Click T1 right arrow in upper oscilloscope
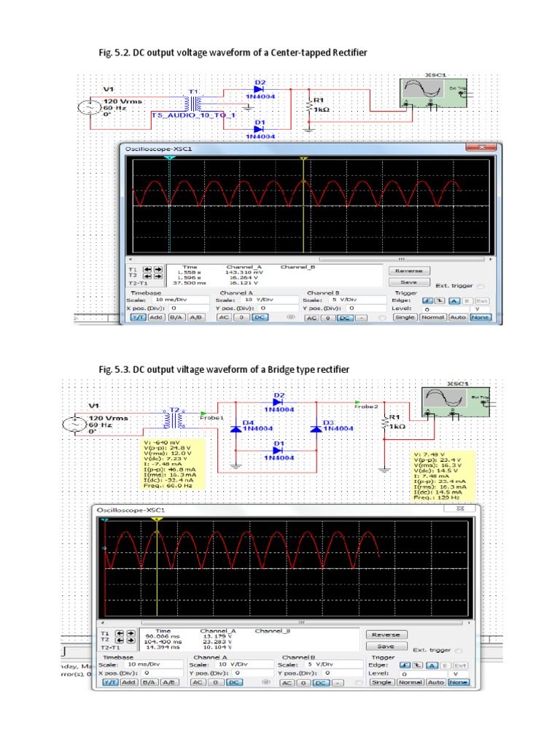Viewport: 560px width, 747px height. pyautogui.click(x=157, y=269)
